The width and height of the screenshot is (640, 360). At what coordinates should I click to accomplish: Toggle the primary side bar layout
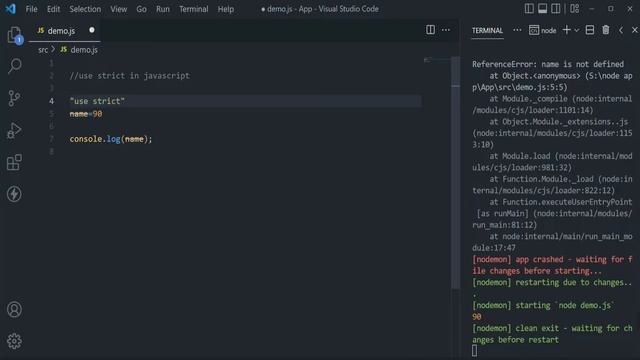point(529,9)
